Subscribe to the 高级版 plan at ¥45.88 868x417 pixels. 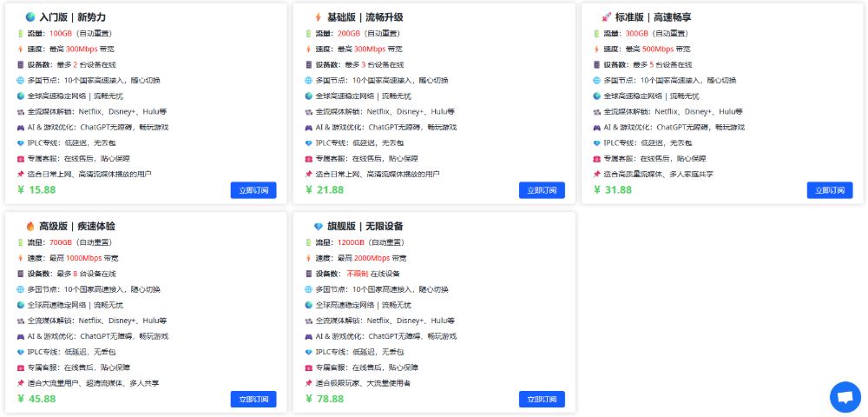click(x=253, y=400)
